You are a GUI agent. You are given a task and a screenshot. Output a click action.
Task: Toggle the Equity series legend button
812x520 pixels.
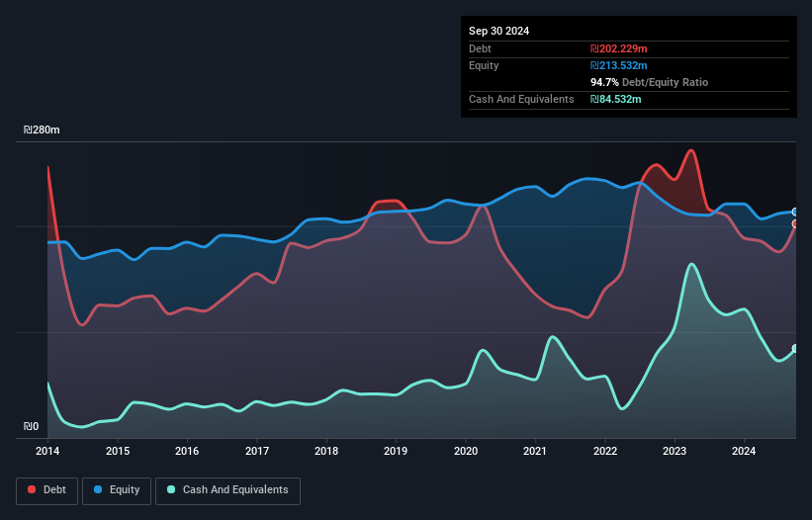[x=117, y=490]
